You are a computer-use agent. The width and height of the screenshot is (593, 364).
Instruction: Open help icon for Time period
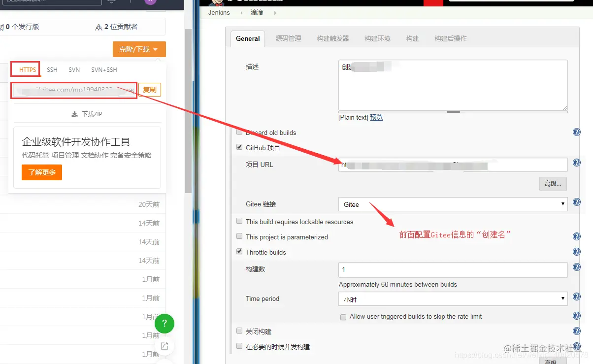click(x=577, y=297)
